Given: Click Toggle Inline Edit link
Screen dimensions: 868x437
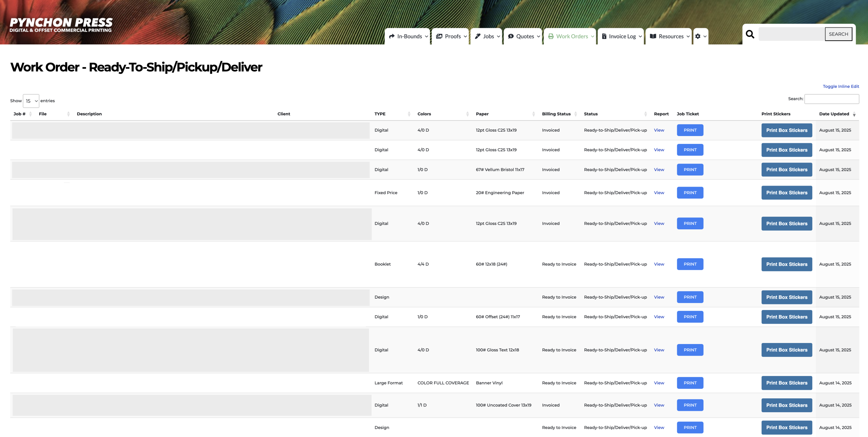Looking at the screenshot, I should pos(841,87).
